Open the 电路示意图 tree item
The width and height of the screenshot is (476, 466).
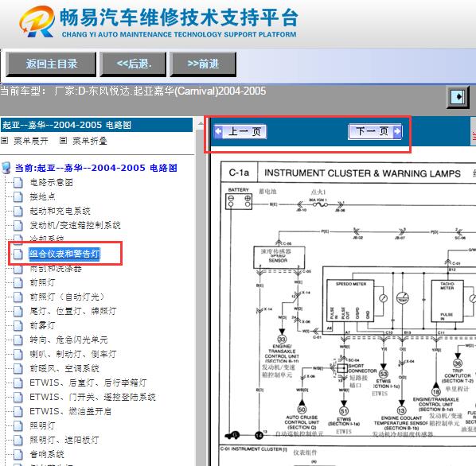click(51, 182)
